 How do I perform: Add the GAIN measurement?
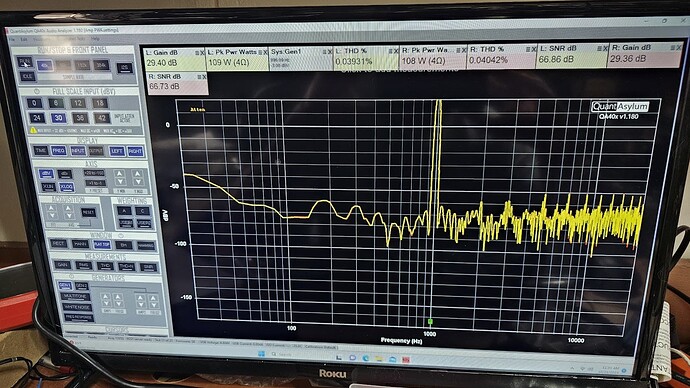[62, 265]
